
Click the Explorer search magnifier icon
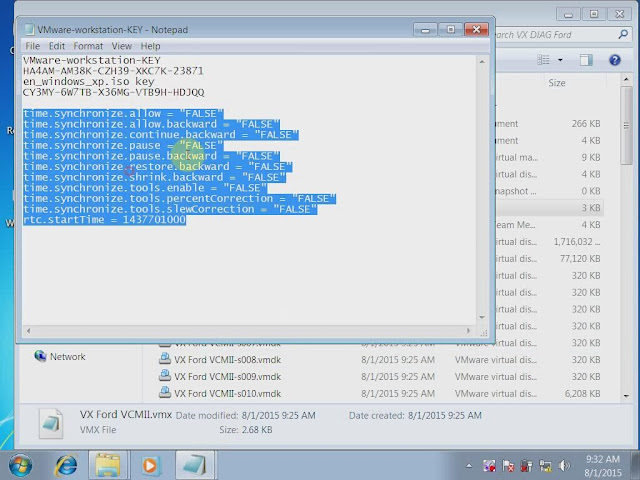(x=623, y=35)
